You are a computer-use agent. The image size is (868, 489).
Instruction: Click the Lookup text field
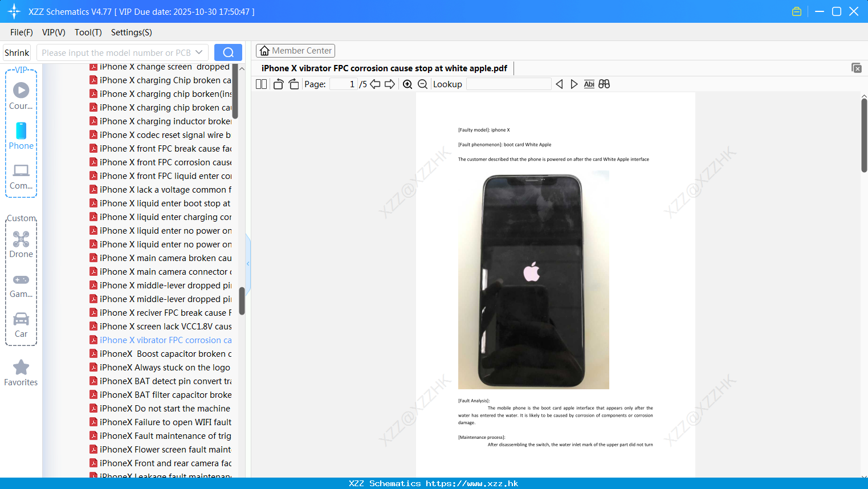(x=509, y=84)
